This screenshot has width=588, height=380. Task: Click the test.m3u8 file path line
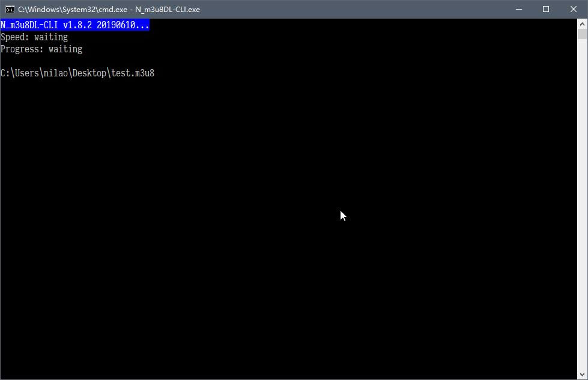77,73
